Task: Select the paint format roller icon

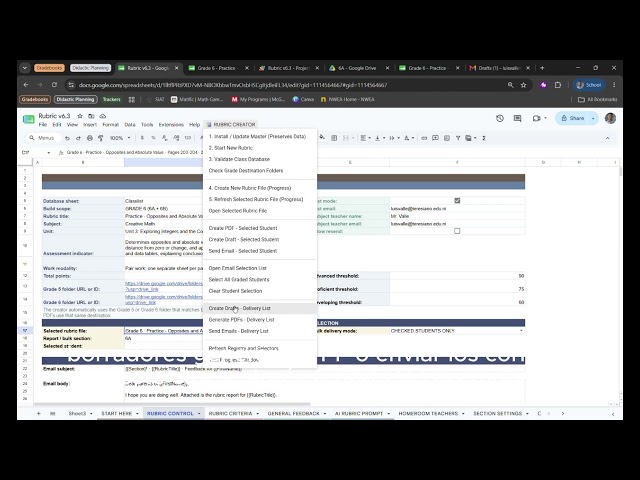Action: [101, 138]
